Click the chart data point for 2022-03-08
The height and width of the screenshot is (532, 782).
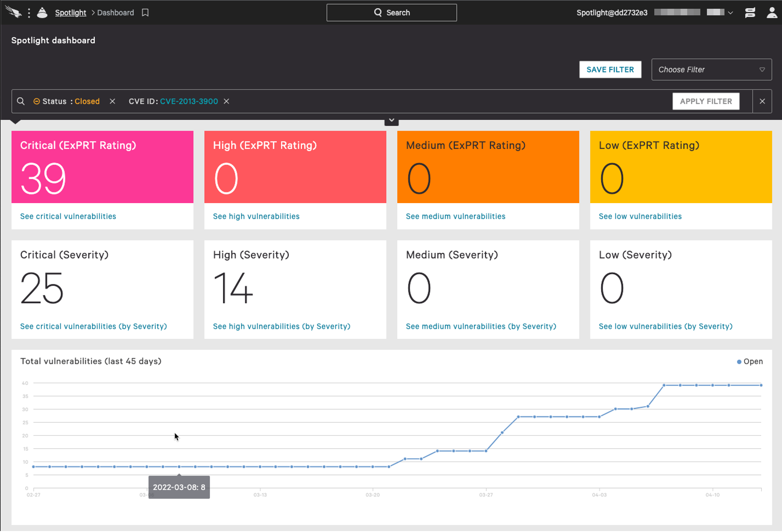tap(179, 467)
